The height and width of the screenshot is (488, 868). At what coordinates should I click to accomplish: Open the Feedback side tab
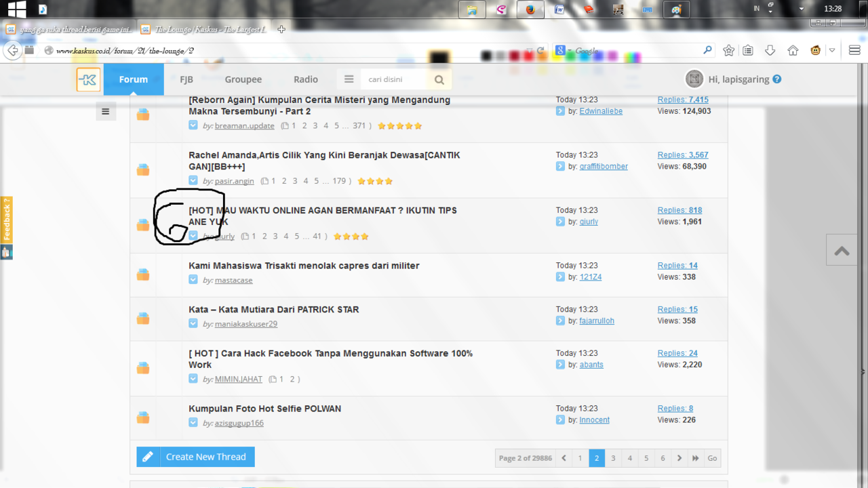tap(6, 220)
